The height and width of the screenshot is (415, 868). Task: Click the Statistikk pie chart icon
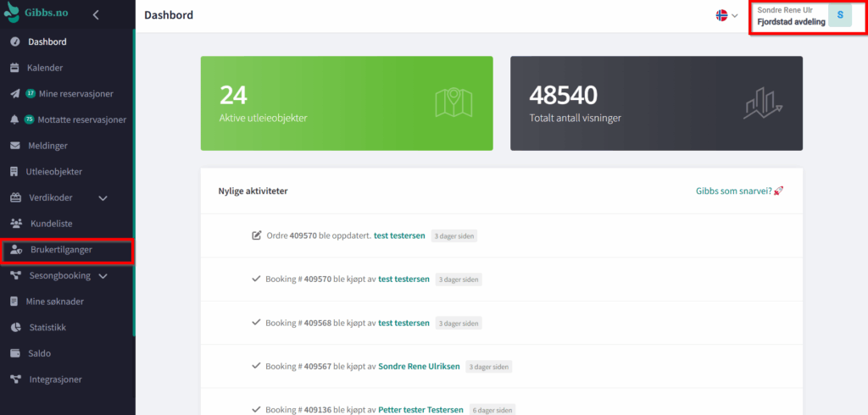(14, 327)
